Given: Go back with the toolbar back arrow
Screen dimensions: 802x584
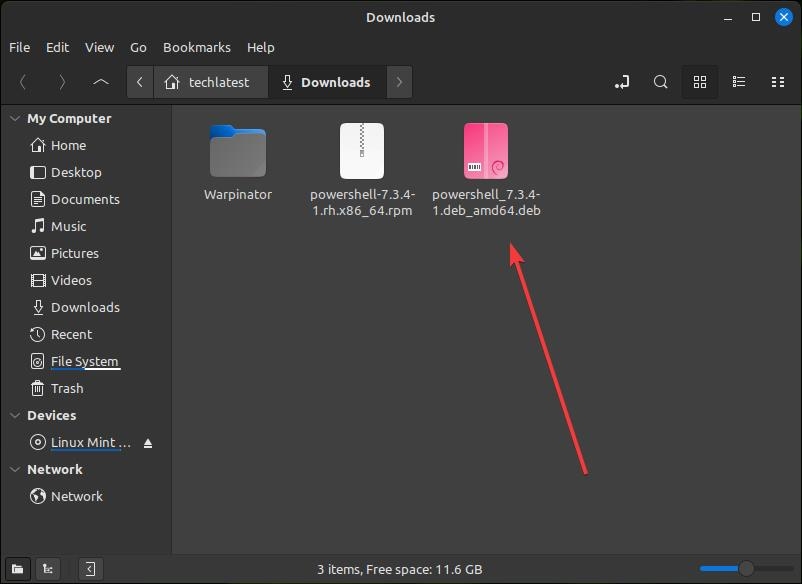Looking at the screenshot, I should [x=23, y=82].
